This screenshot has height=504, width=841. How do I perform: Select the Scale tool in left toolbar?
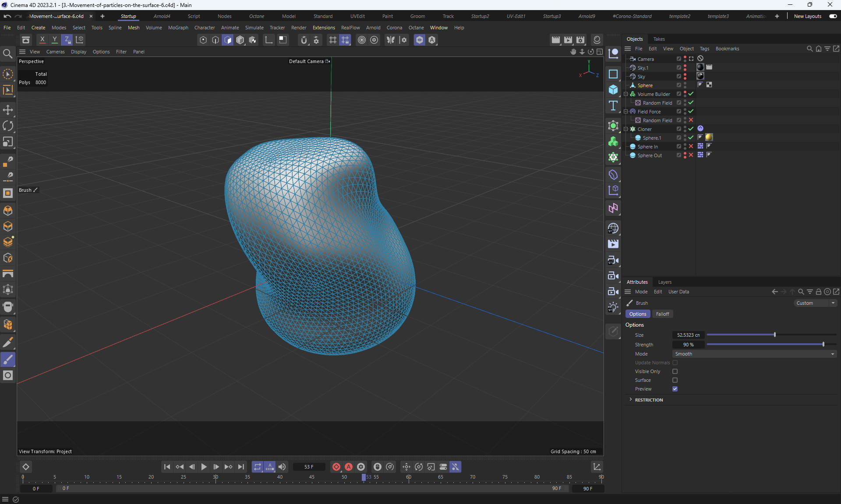click(x=8, y=142)
